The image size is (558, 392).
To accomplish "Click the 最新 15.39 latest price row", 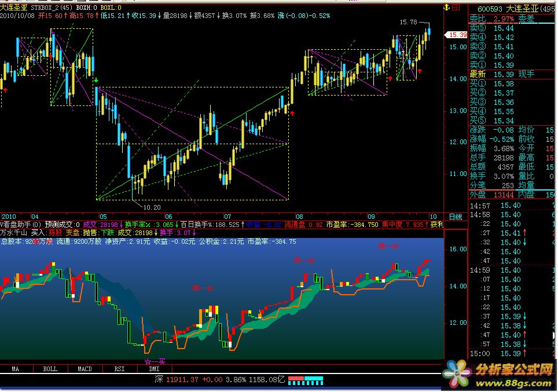I will coord(491,74).
